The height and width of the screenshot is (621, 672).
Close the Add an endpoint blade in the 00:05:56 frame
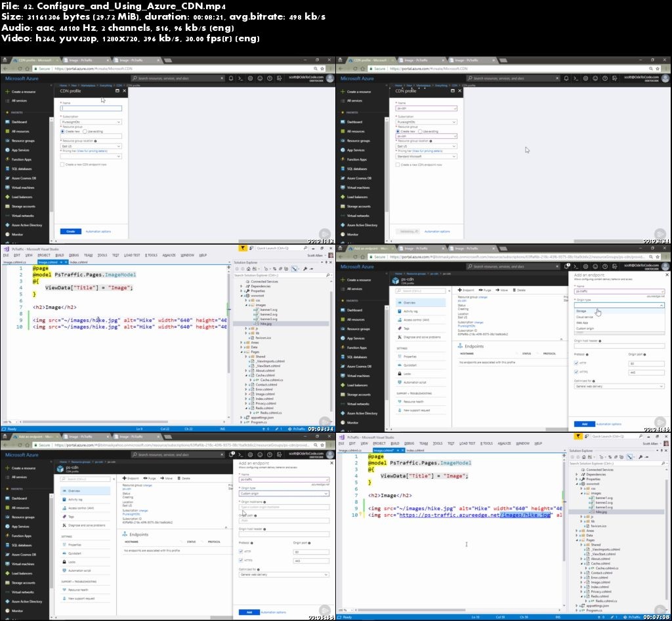[331, 464]
